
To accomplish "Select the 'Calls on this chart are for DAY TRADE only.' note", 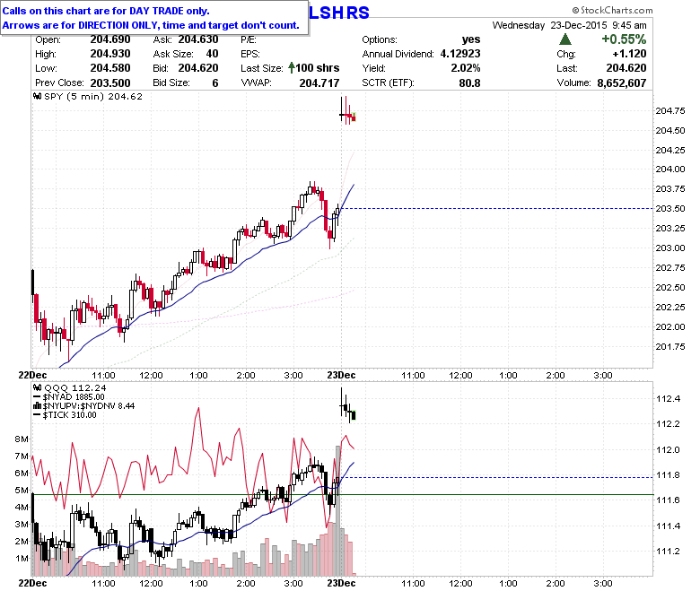I will tap(106, 11).
